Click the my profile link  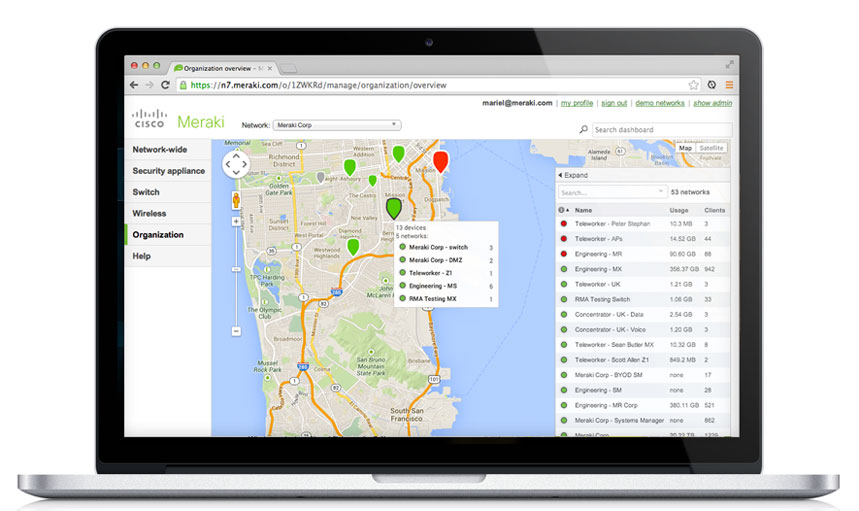[x=577, y=103]
